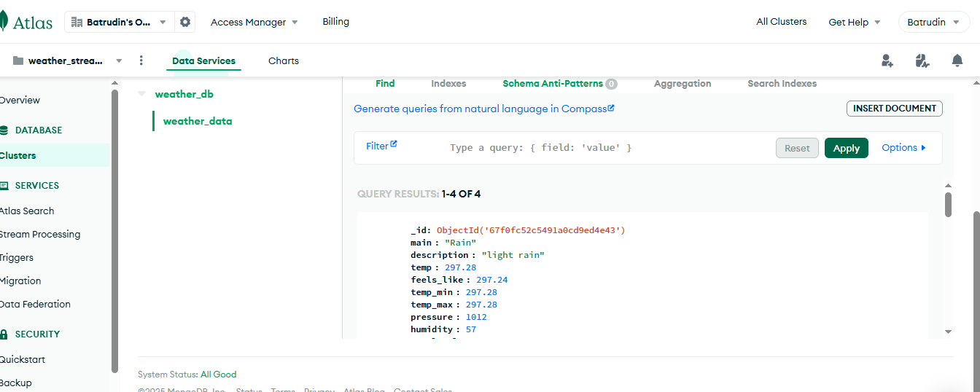Open the Get Help dropdown

(855, 22)
